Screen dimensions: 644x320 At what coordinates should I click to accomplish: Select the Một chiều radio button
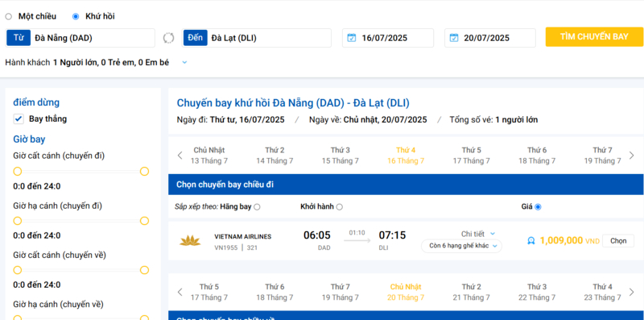click(9, 17)
